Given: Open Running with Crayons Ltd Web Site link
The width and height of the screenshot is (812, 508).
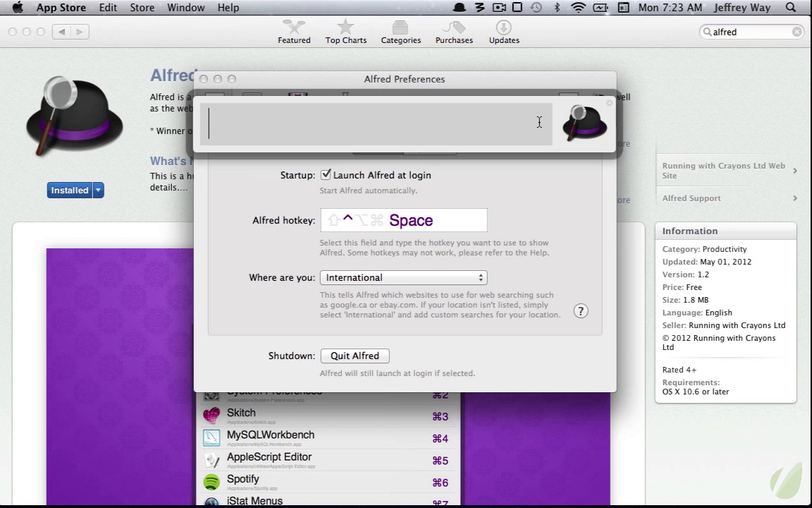Looking at the screenshot, I should pyautogui.click(x=729, y=171).
